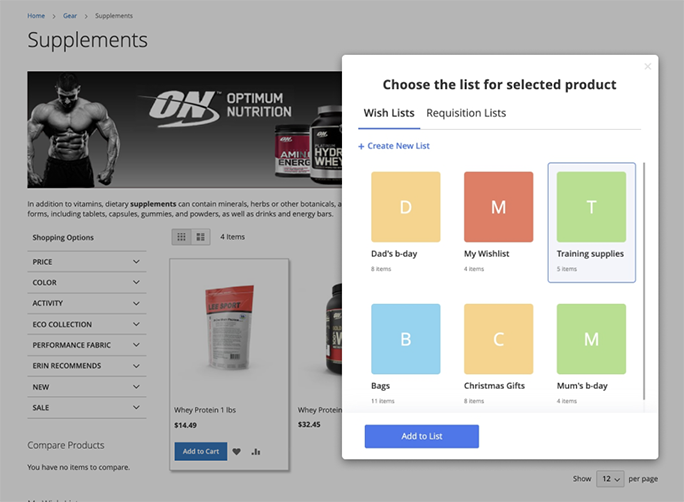Click Add to Cart for Whey Protein 1 lbs

tap(201, 451)
